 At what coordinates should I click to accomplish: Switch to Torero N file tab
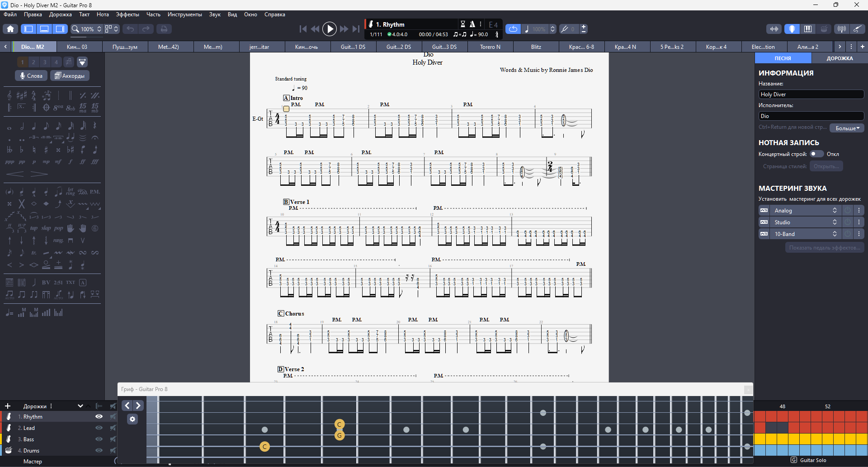point(490,47)
